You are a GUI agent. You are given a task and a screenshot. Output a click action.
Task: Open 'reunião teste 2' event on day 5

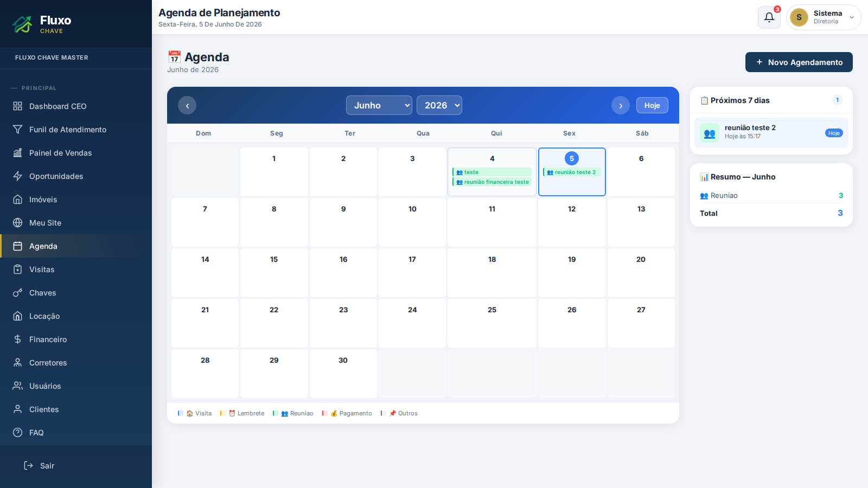pos(572,172)
